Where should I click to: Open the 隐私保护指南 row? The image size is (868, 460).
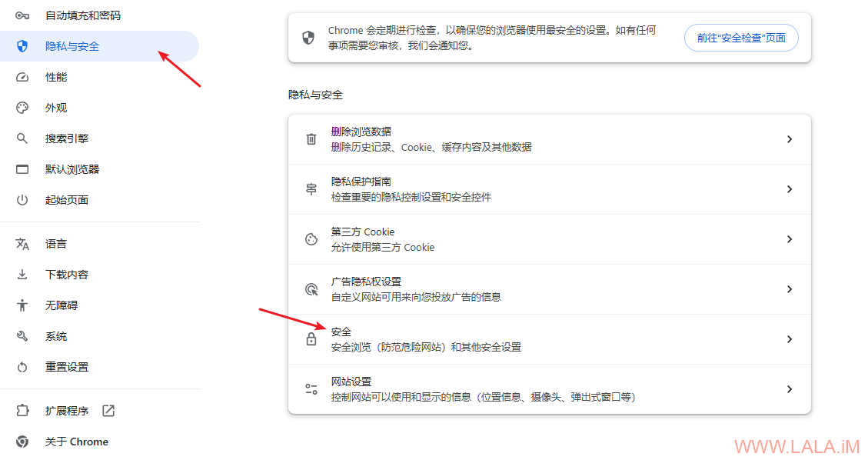click(550, 189)
